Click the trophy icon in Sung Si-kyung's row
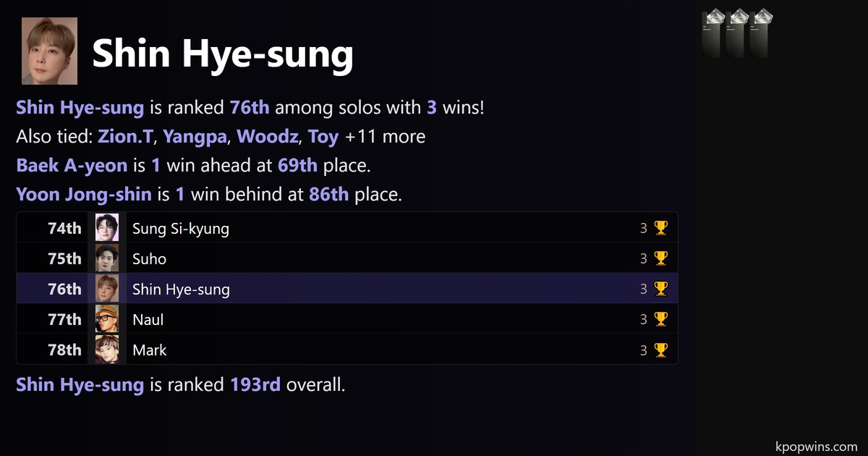Viewport: 868px width, 456px height. [x=660, y=229]
